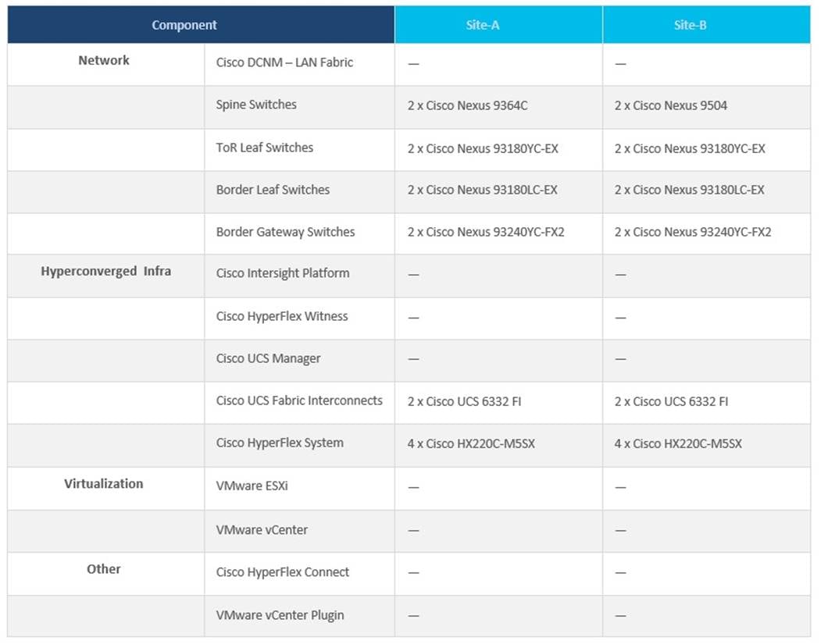Select Site-B 2 x Cisco UCS 6332 FI
The height and width of the screenshot is (644, 821).
[671, 401]
